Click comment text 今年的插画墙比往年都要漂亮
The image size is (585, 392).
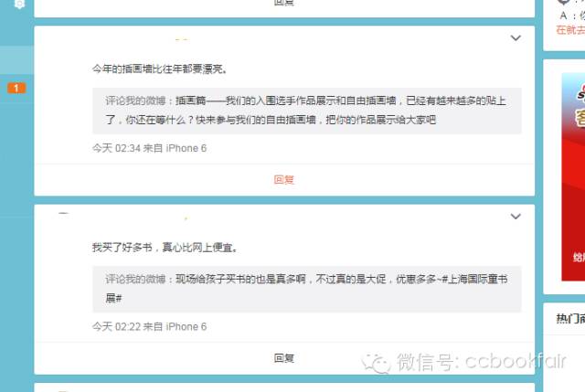click(160, 69)
